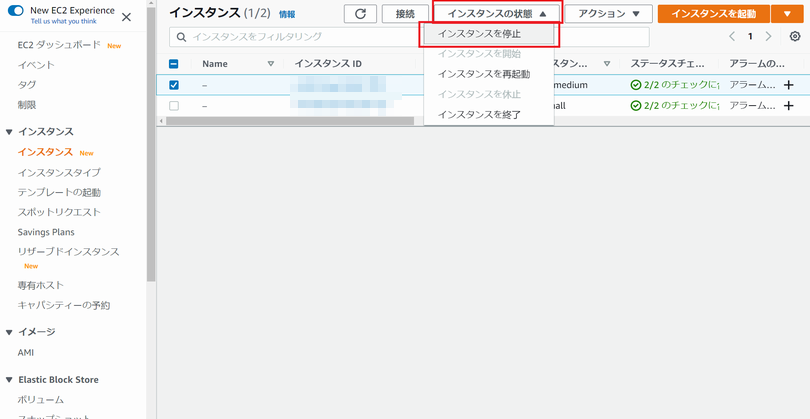Screen dimensions: 810x419
Task: Add alarm plus icon for medium instance row
Action: coord(788,85)
